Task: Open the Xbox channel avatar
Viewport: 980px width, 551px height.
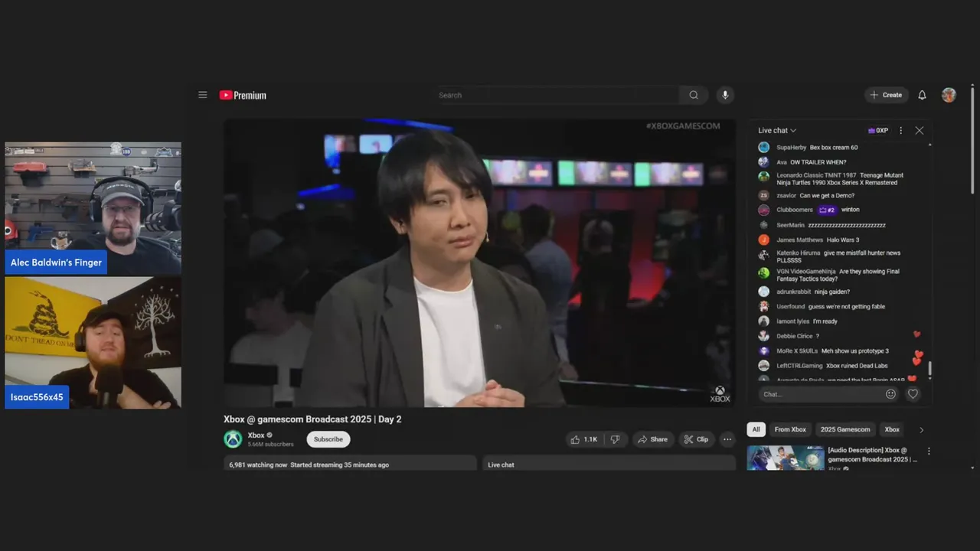Action: coord(233,439)
